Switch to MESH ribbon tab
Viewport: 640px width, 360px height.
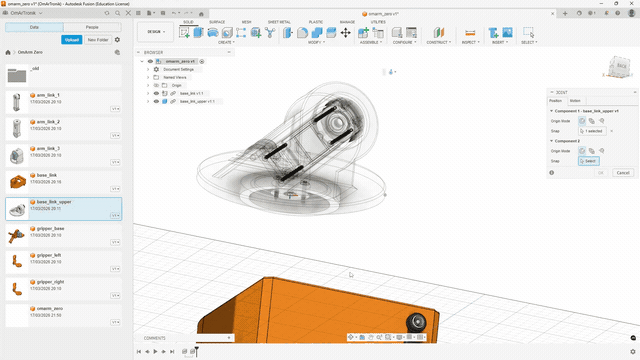coord(247,22)
